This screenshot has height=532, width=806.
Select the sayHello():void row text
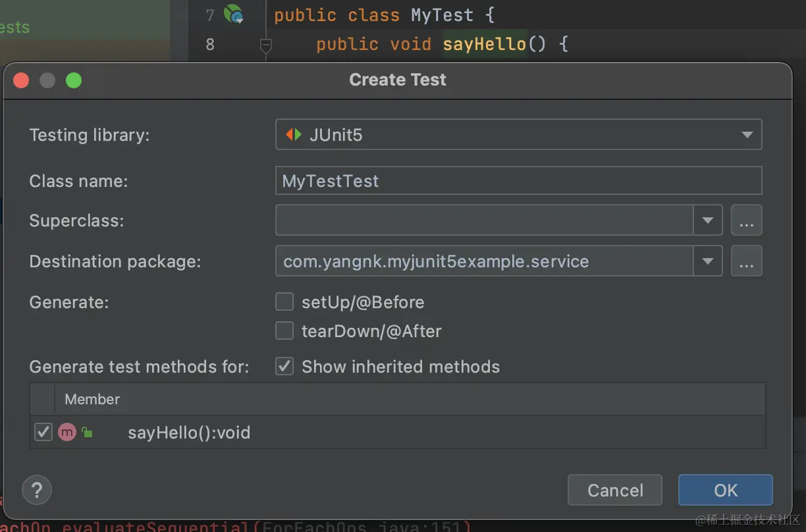pyautogui.click(x=189, y=433)
